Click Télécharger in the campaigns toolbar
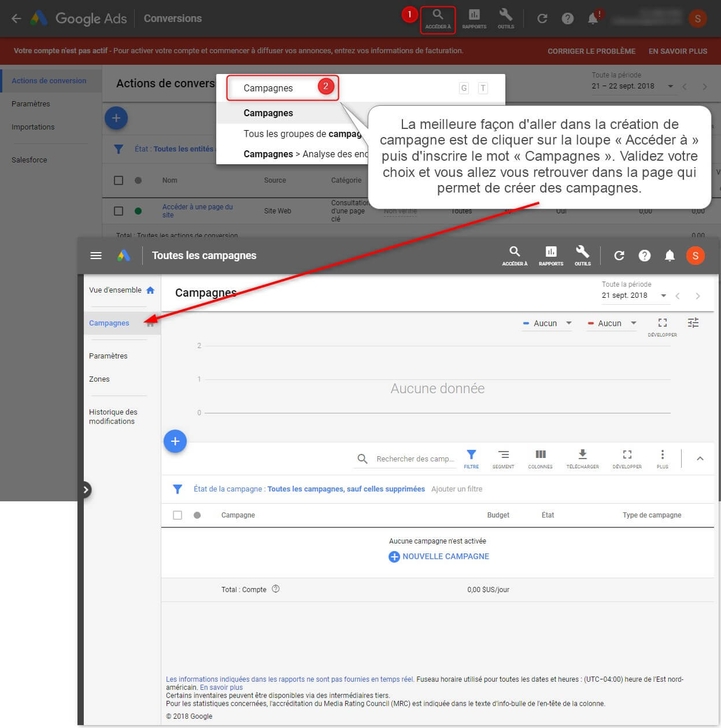721x728 pixels. (583, 459)
